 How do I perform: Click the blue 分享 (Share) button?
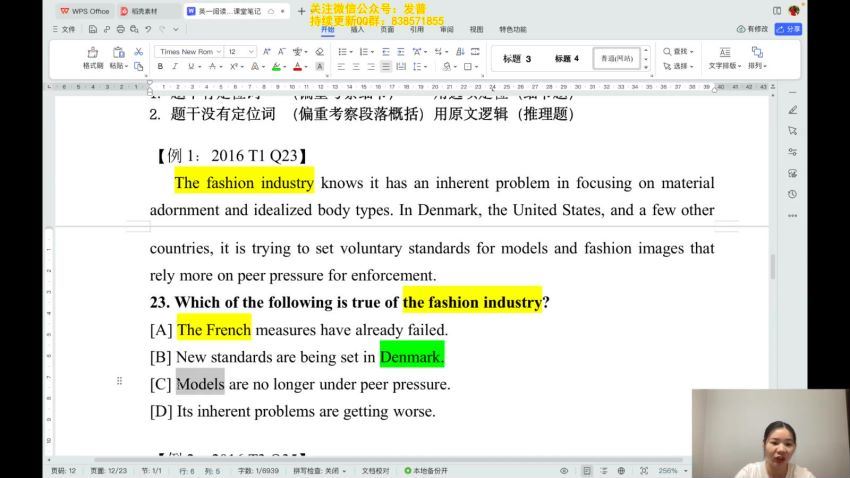[x=789, y=29]
